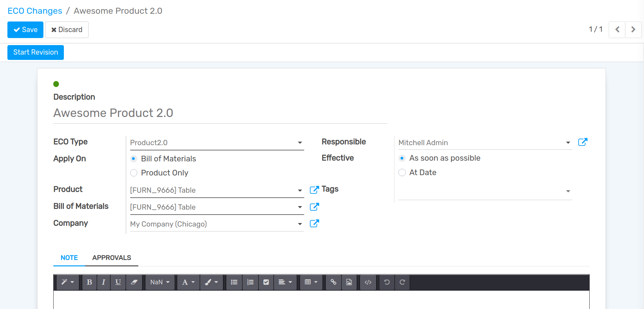The height and width of the screenshot is (309, 644).
Task: Open the Company dropdown list
Action: [300, 224]
